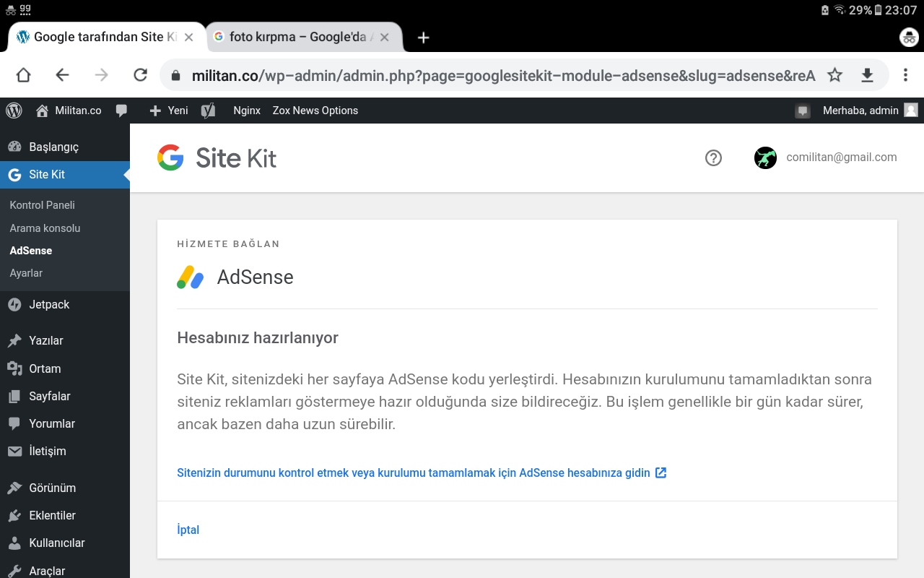Tap the incognito icon at the top right
The image size is (924, 578).
coord(908,38)
